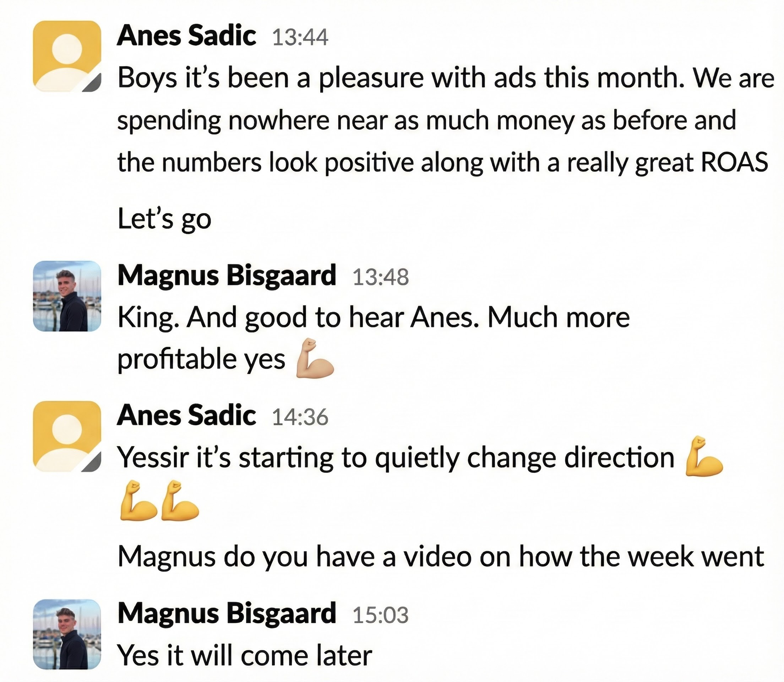Viewport: 784px width, 682px height.
Task: Select the 'Let's go' message
Action: coord(164,218)
